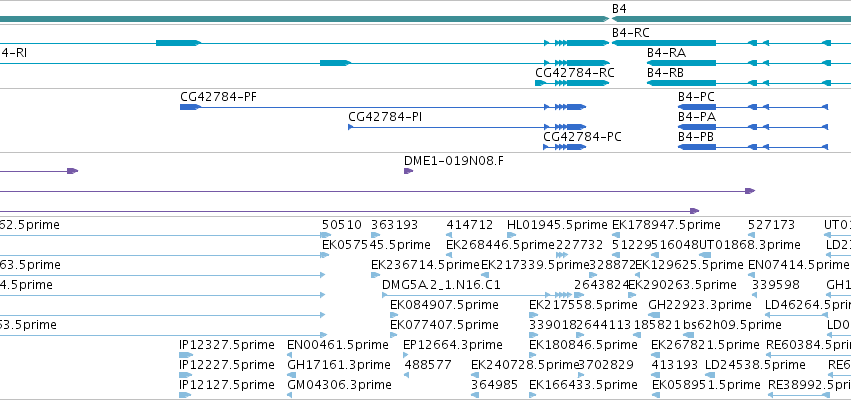
Task: Click the EN07414.5prime EST label
Action: 798,265
